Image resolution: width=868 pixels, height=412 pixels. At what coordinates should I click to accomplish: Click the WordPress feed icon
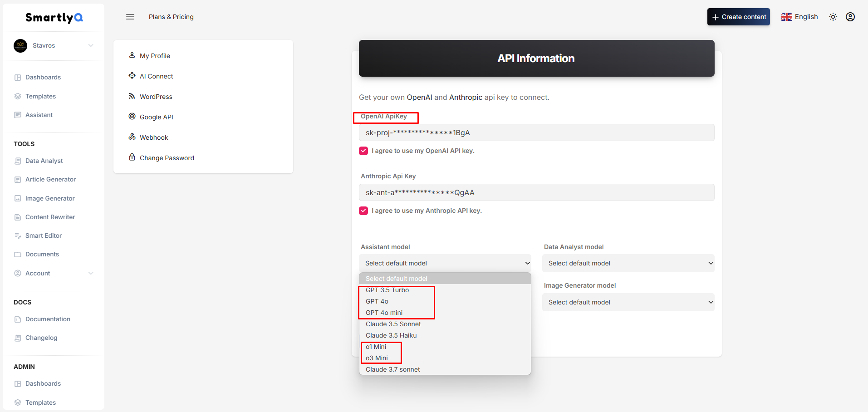click(132, 96)
